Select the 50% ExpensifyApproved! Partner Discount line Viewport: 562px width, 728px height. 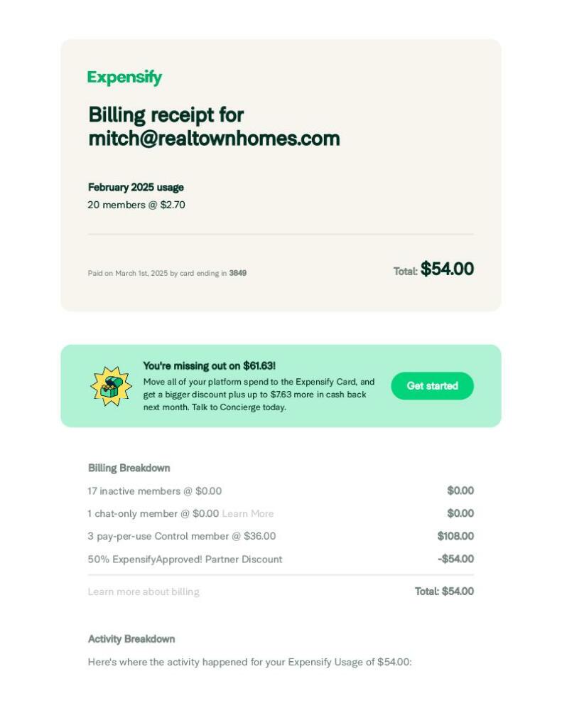185,559
